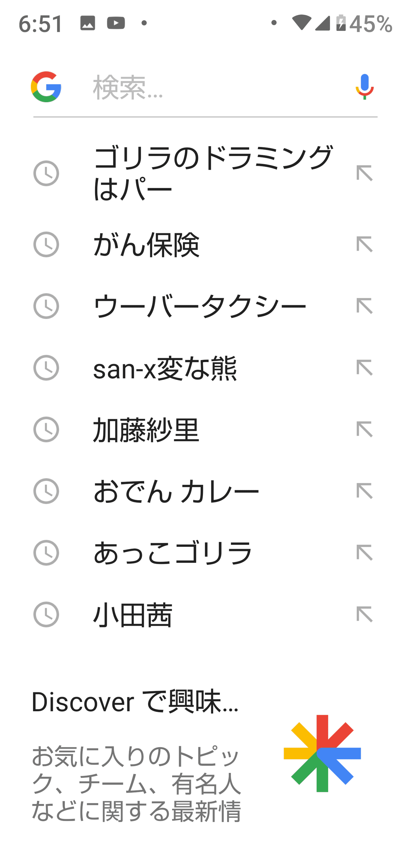Tap the Google G logo
411x868 pixels.
[x=46, y=87]
